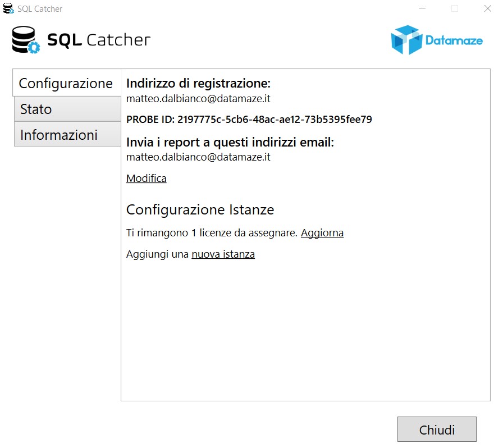This screenshot has height=448, width=503.
Task: Open the Informazioni tab
Action: (67, 135)
